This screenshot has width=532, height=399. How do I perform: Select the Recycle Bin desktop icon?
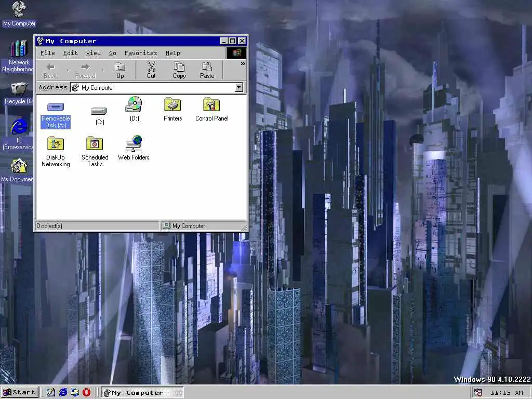tap(19, 94)
